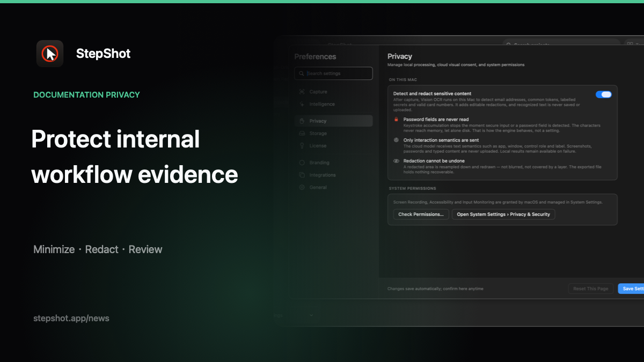Click 'Redaction cannot be undone' text
This screenshot has width=644, height=362.
click(x=434, y=161)
